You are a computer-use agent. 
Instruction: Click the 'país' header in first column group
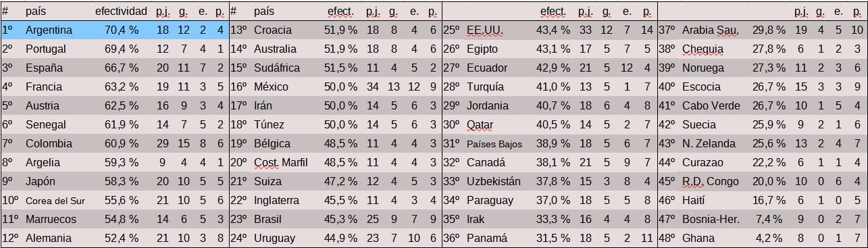click(36, 11)
